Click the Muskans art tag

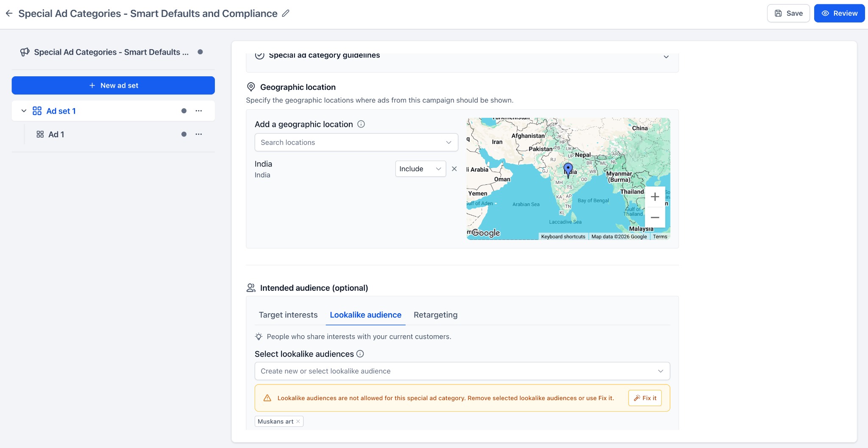pyautogui.click(x=279, y=421)
